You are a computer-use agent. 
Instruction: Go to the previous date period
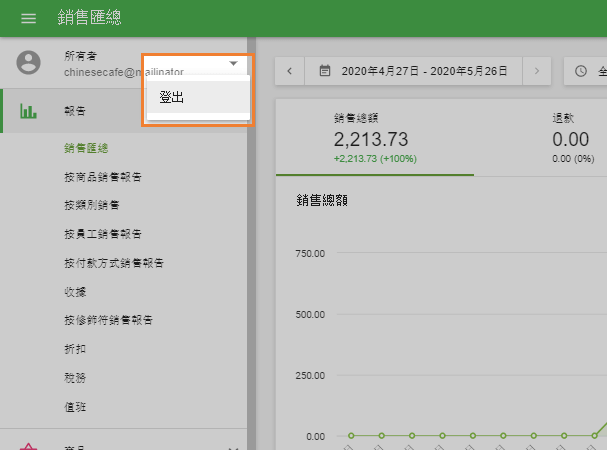pyautogui.click(x=290, y=71)
